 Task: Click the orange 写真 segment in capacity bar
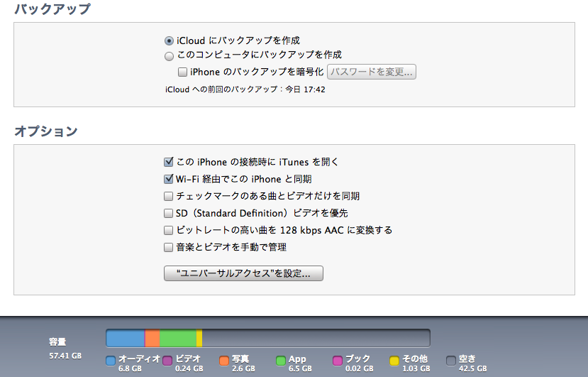tap(152, 338)
